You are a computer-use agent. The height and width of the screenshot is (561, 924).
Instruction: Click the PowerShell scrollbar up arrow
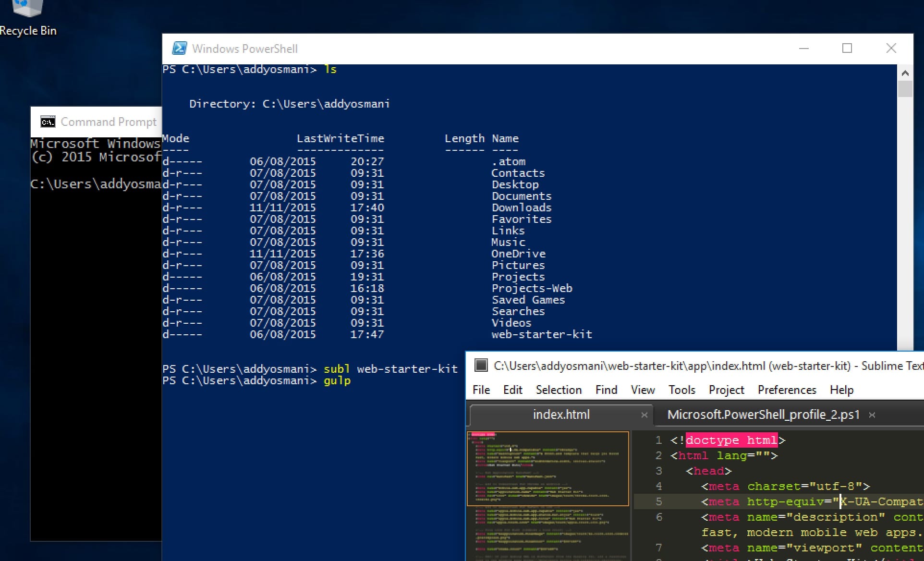(x=905, y=73)
